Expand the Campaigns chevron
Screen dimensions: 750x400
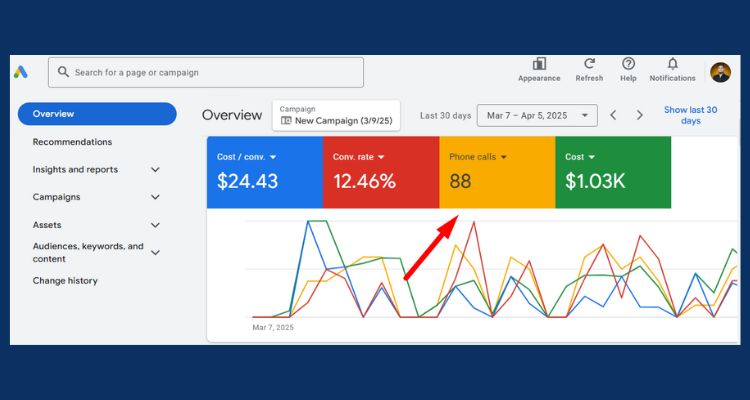click(155, 197)
